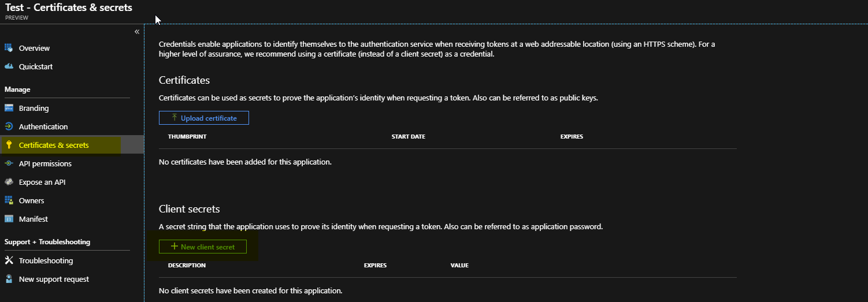Screen dimensions: 868x302
Task: Click the Branding icon
Action: click(9, 108)
